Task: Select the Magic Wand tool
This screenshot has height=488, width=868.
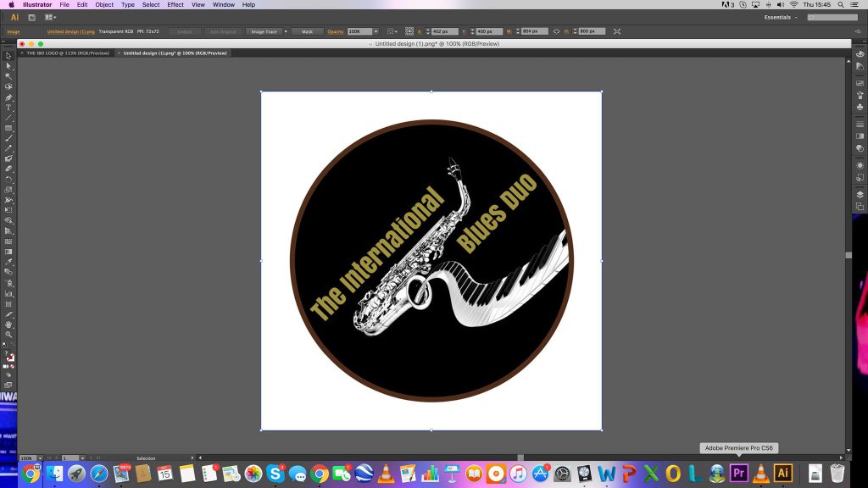Action: tap(8, 76)
